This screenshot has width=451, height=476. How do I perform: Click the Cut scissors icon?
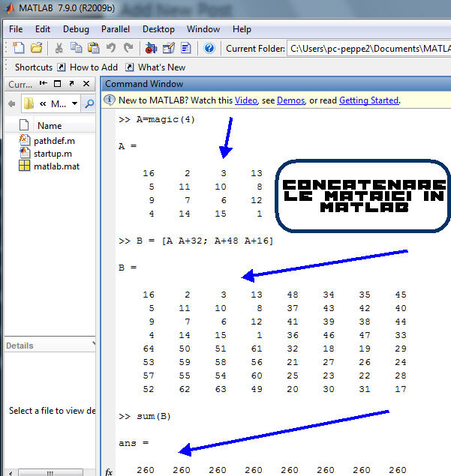tap(59, 48)
